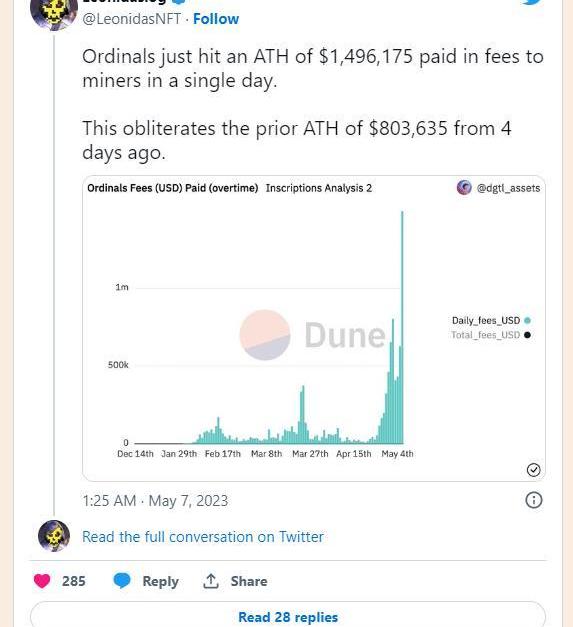Open the Twitter bird logo

pyautogui.click(x=532, y=2)
